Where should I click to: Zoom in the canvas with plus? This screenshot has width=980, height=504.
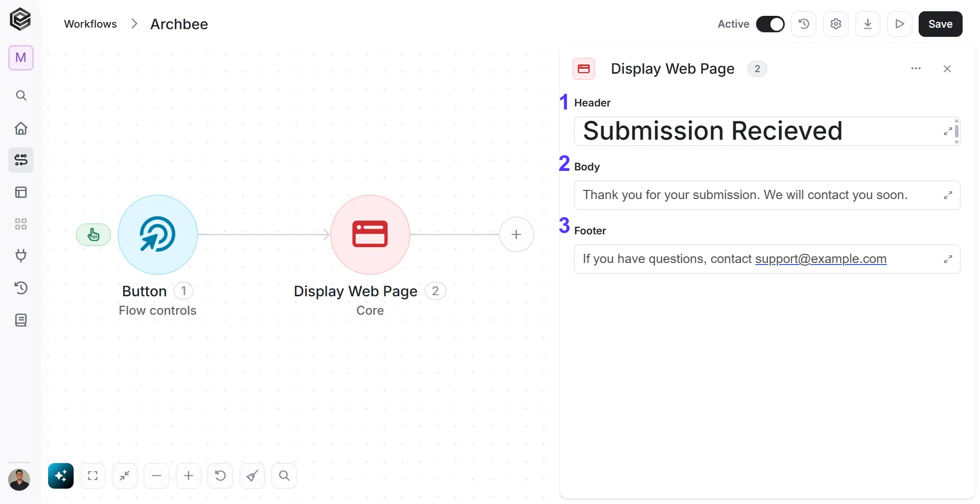(x=189, y=476)
